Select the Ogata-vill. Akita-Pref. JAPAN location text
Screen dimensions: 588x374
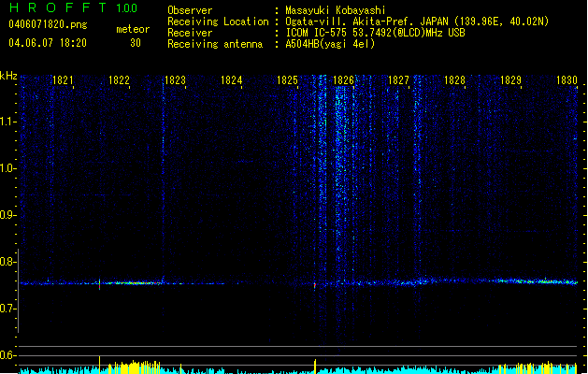click(x=417, y=22)
